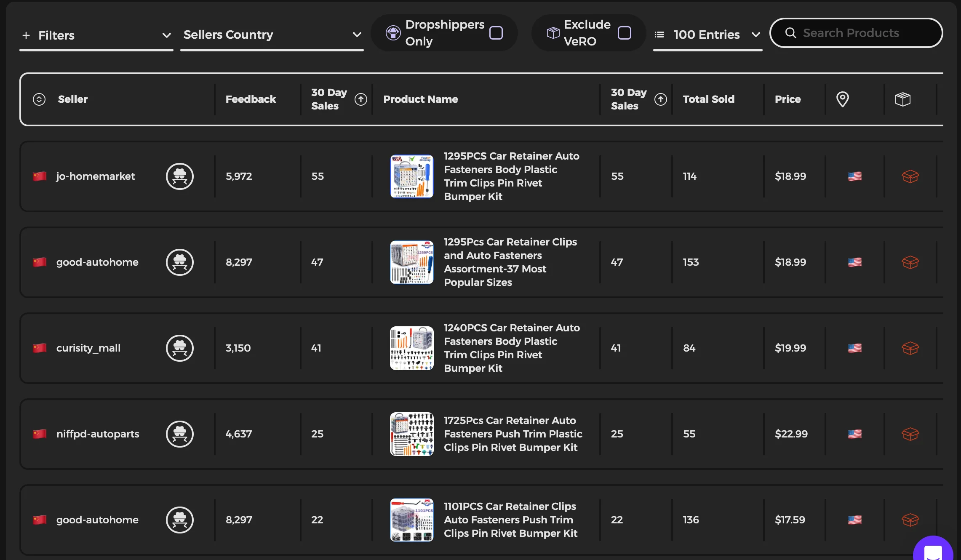This screenshot has width=961, height=560.
Task: Click orange box icon in $18.99 good-autohome row
Action: tap(910, 262)
